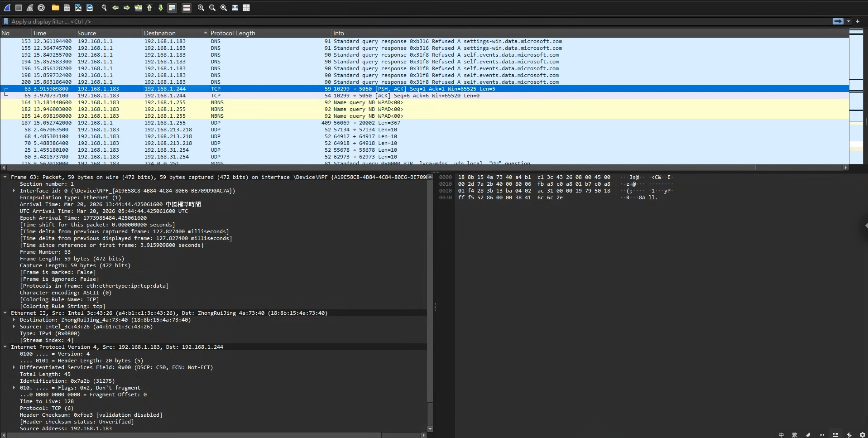
Task: Apply the display filter arrow button
Action: [x=838, y=21]
